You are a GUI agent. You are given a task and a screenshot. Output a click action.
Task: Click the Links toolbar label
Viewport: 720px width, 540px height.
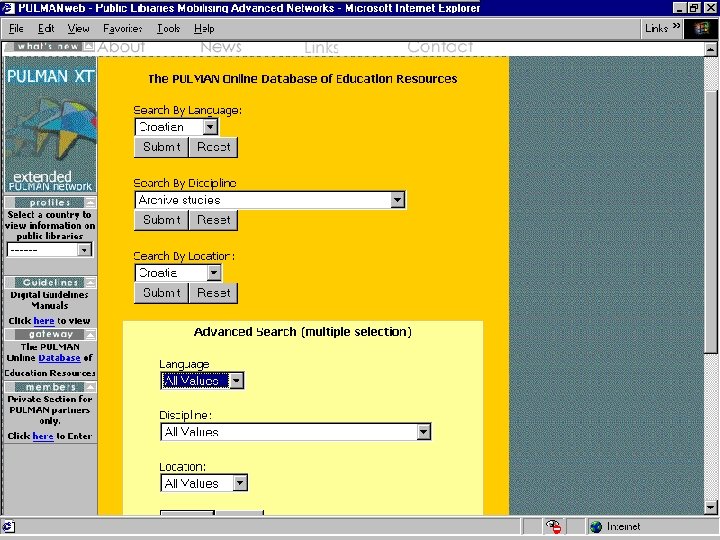[656, 28]
